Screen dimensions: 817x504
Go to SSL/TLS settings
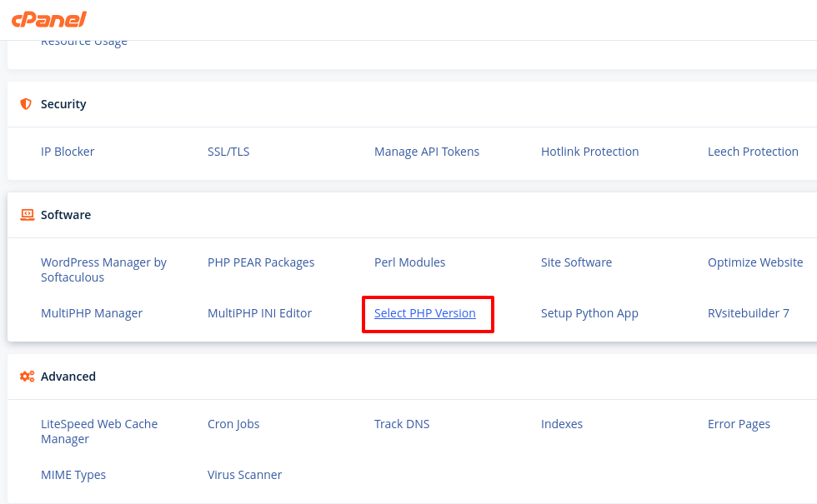(228, 152)
